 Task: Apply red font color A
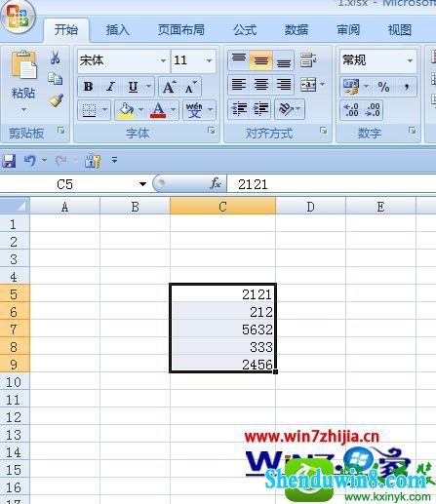tap(158, 110)
